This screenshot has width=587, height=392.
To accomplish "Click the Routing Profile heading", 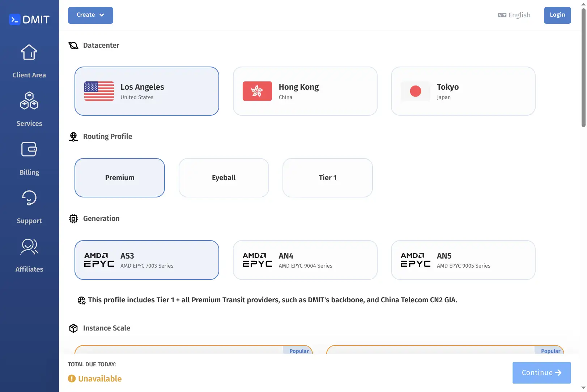I will tap(108, 137).
